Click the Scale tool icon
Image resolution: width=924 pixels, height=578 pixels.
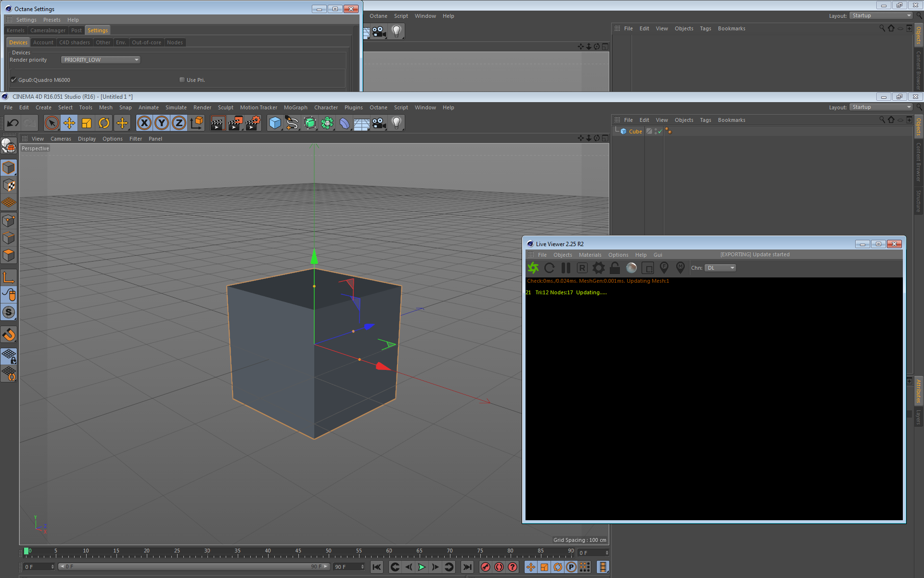(87, 123)
